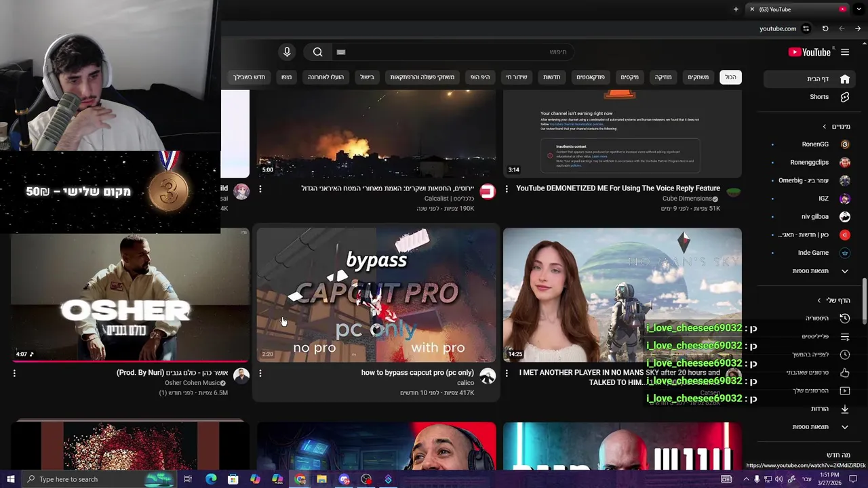
Task: Open the capcut pro bypass video thumbnail
Action: (376, 295)
